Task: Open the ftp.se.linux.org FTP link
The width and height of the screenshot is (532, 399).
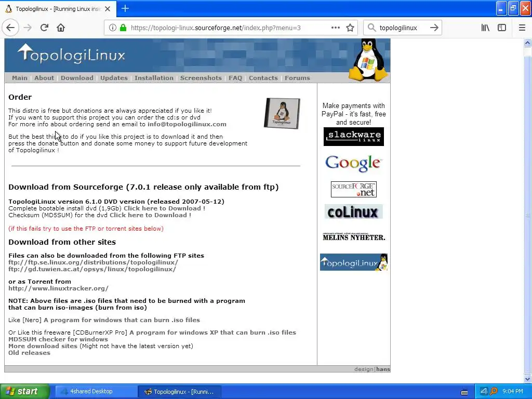Action: click(93, 262)
